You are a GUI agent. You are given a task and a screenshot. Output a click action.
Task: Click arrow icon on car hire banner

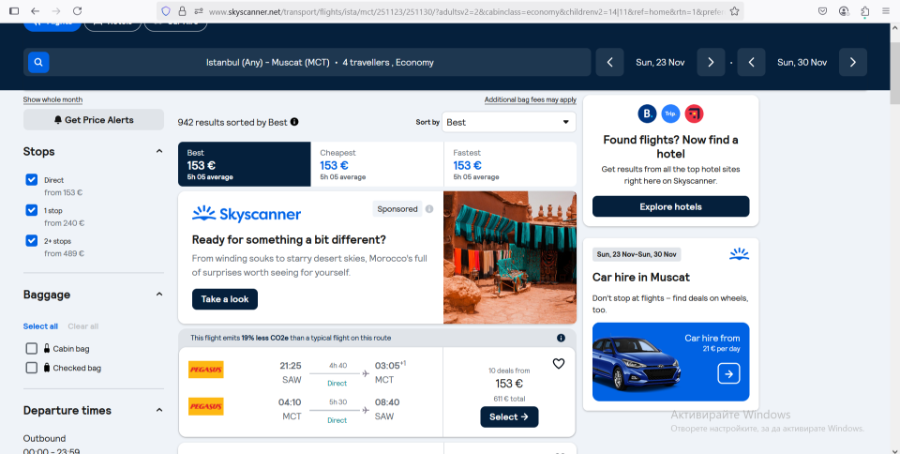[x=728, y=374]
